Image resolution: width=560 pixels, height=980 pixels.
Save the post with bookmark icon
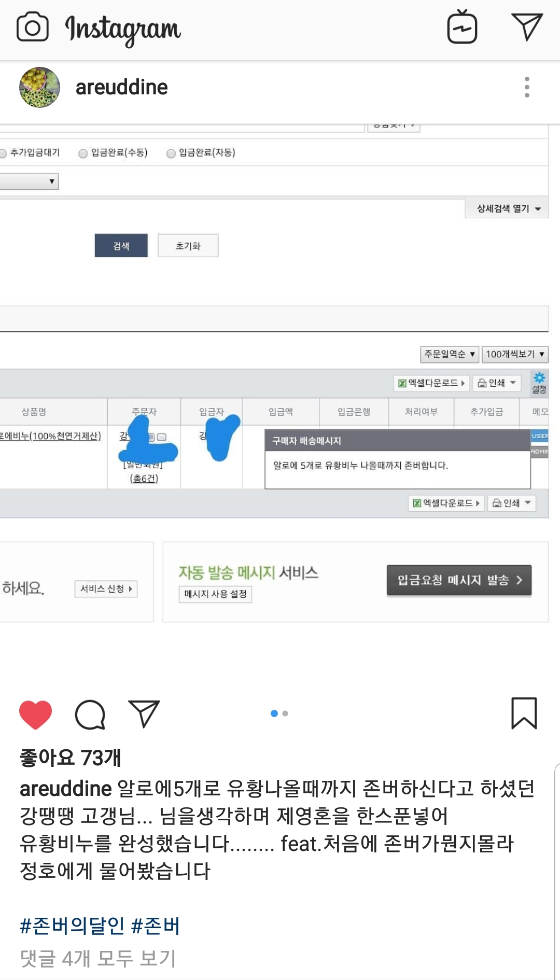(x=524, y=713)
